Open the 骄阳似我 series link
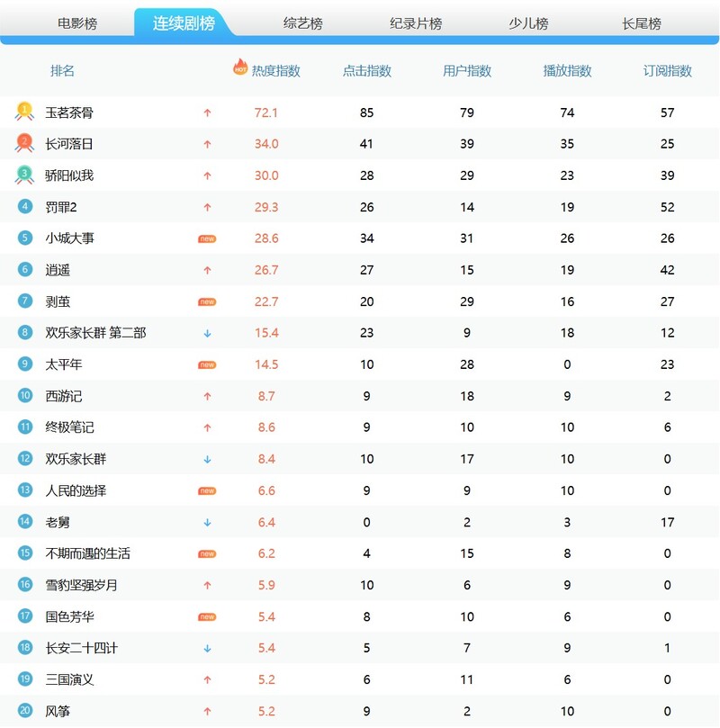Screen dimensions: 720x728 [69, 175]
